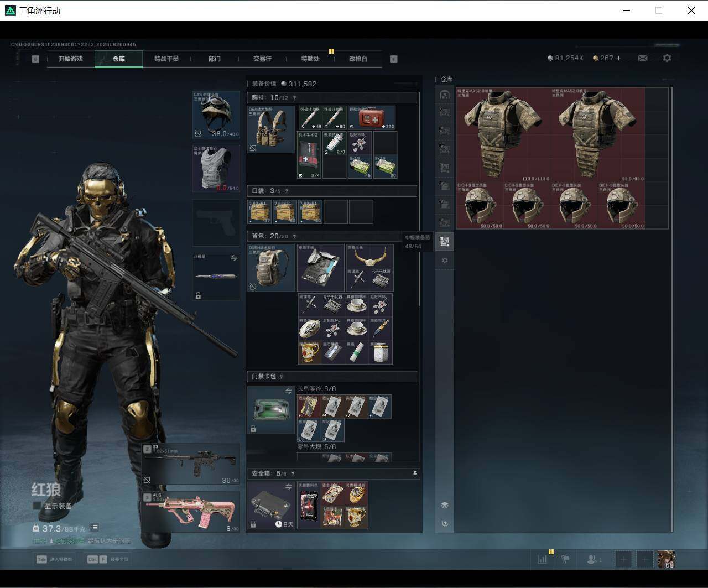
Task: Go to the 部门 tab
Action: [215, 59]
